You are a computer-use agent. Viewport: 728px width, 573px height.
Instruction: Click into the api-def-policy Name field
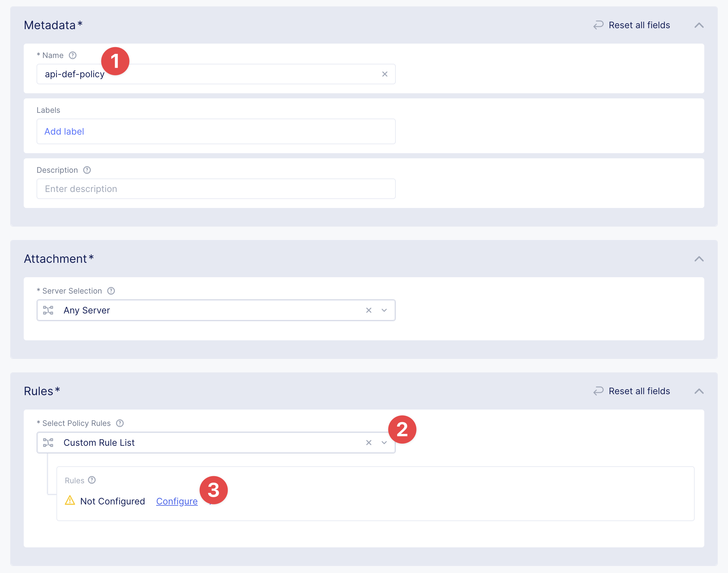235,74
